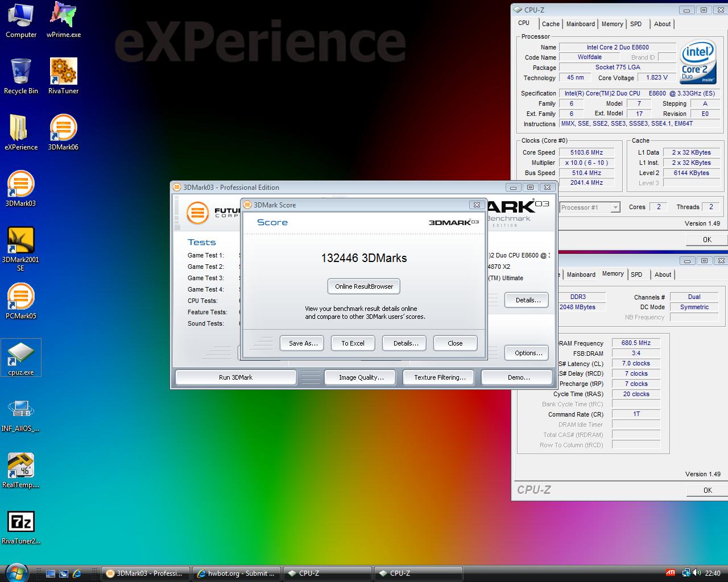The height and width of the screenshot is (582, 728).
Task: Open About tab in lower CPU-Z window
Action: tap(663, 275)
